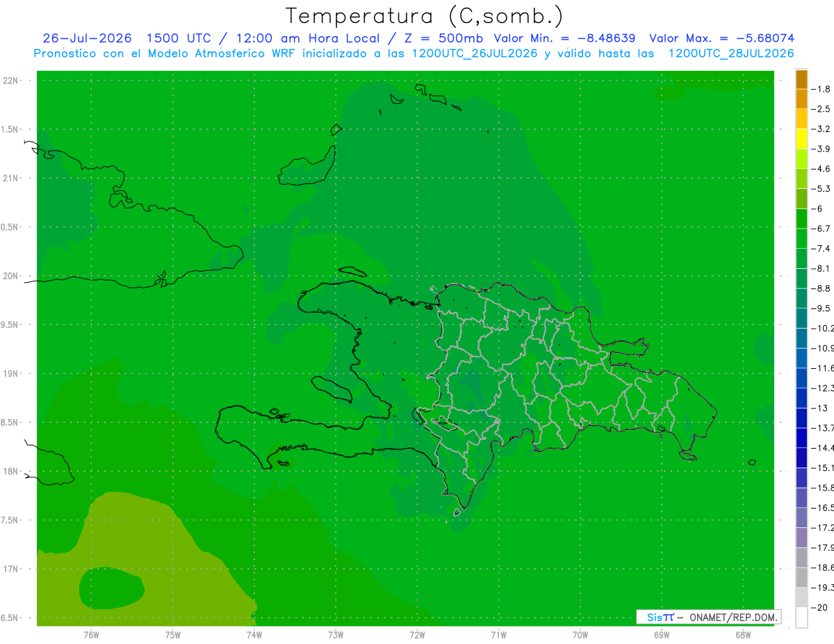Viewport: 834px width, 644px height.
Task: Choose the lavender swatch between -17.2 and -17.9
Action: (x=801, y=537)
